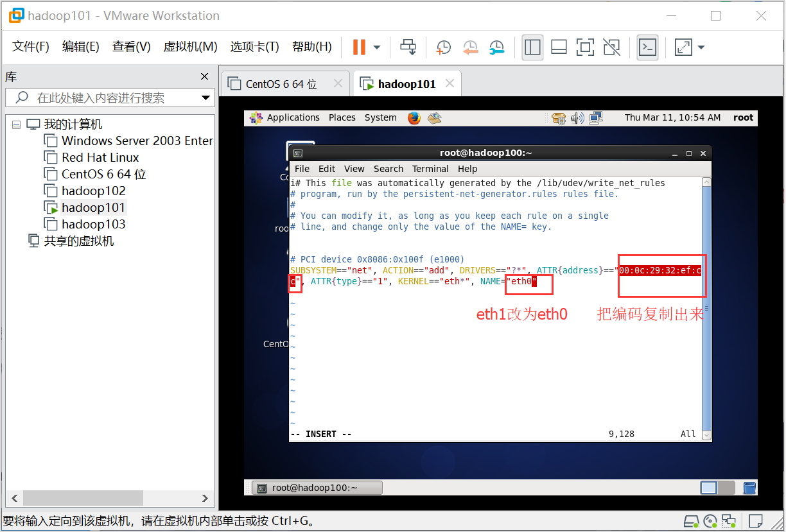
Task: Close the CentOS 6 64 位 tab
Action: pos(338,83)
